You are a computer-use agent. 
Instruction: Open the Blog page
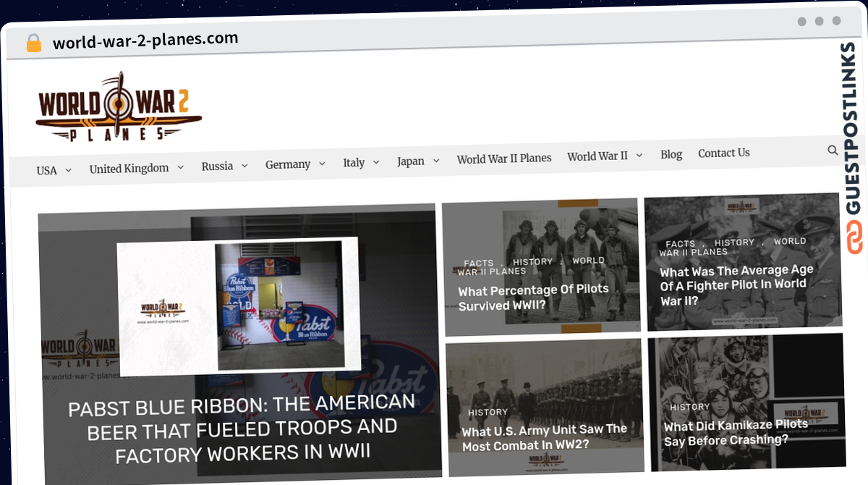[671, 154]
